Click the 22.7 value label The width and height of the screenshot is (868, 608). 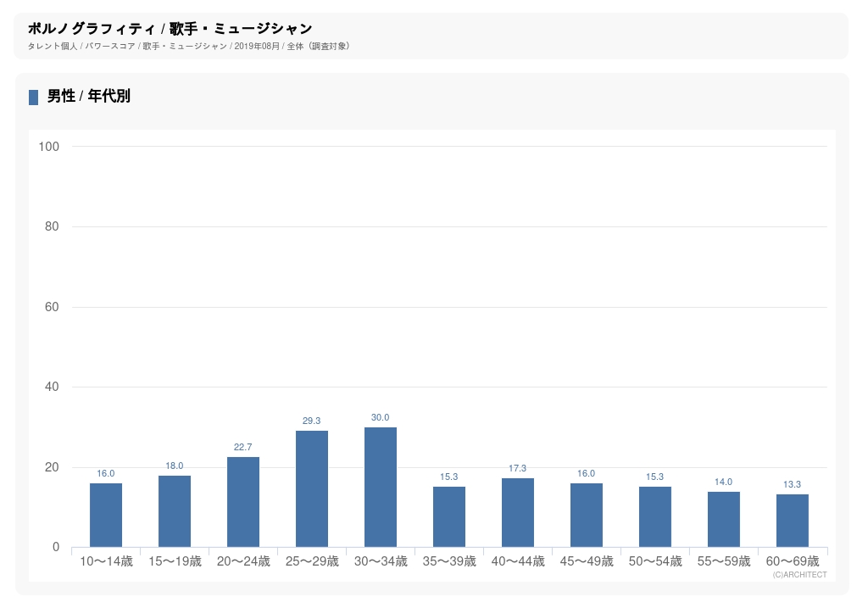click(243, 447)
